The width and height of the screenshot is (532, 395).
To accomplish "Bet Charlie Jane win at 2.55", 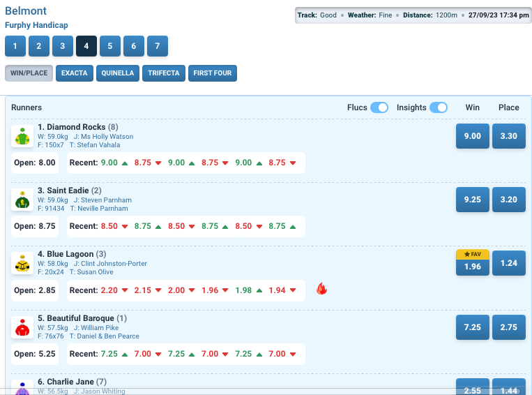I will [x=472, y=387].
